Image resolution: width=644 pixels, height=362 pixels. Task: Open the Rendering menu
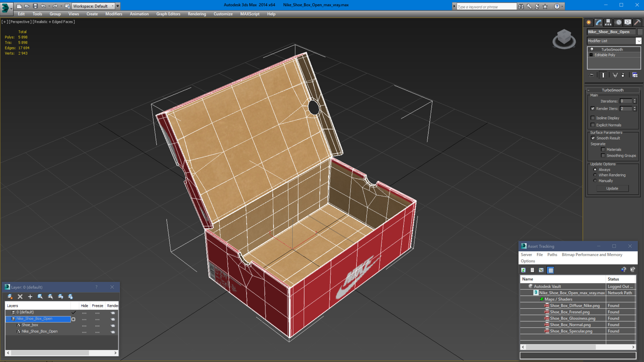(197, 14)
